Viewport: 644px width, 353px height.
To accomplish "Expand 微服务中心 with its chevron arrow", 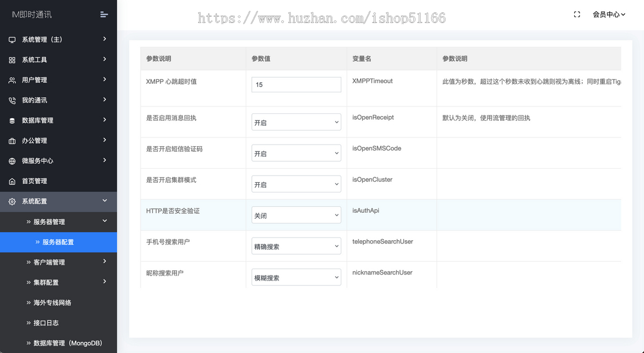I will tap(105, 160).
